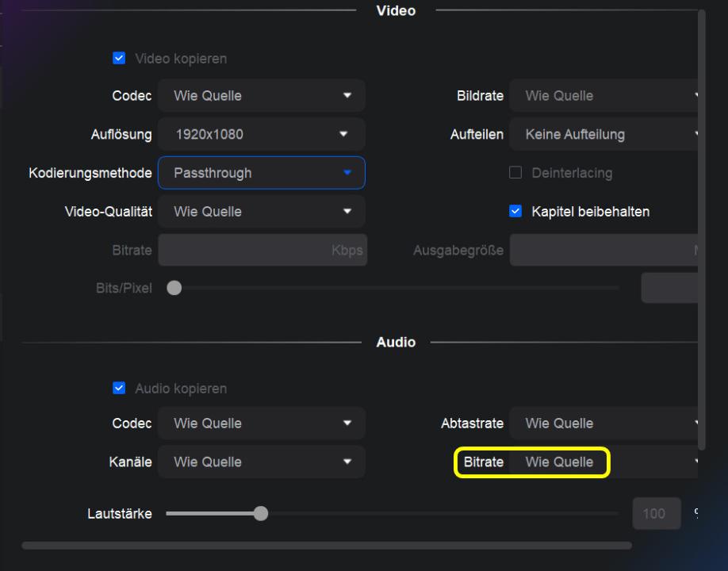
Task: Expand the Auflösung 1920x1080 dropdown
Action: point(261,135)
